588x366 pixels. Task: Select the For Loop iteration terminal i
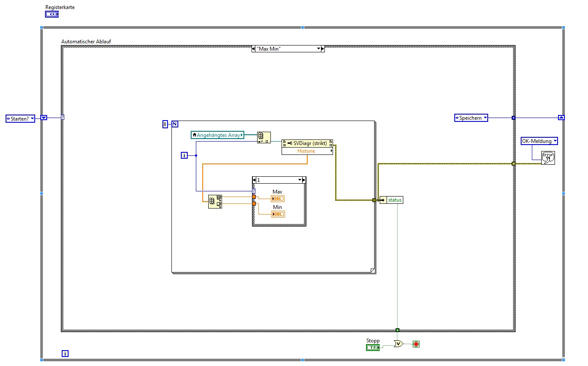pos(184,155)
